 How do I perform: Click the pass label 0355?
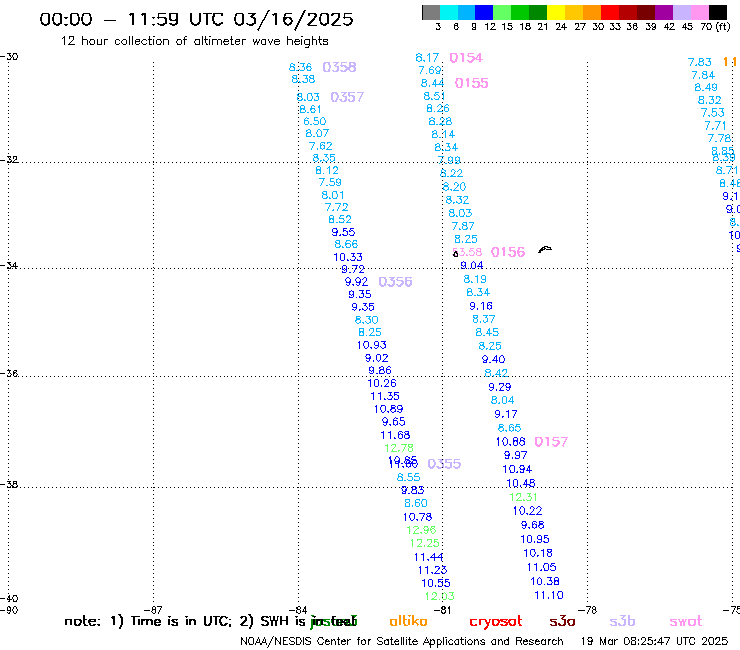[x=444, y=464]
